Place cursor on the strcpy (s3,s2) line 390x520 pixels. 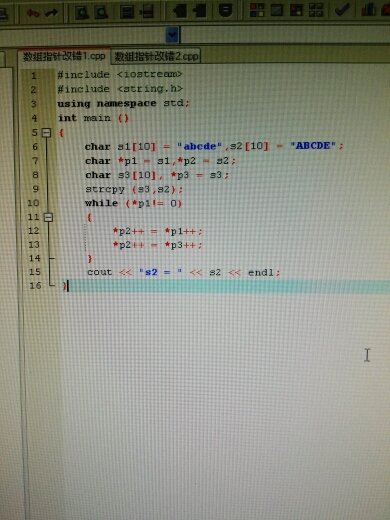pyautogui.click(x=134, y=189)
